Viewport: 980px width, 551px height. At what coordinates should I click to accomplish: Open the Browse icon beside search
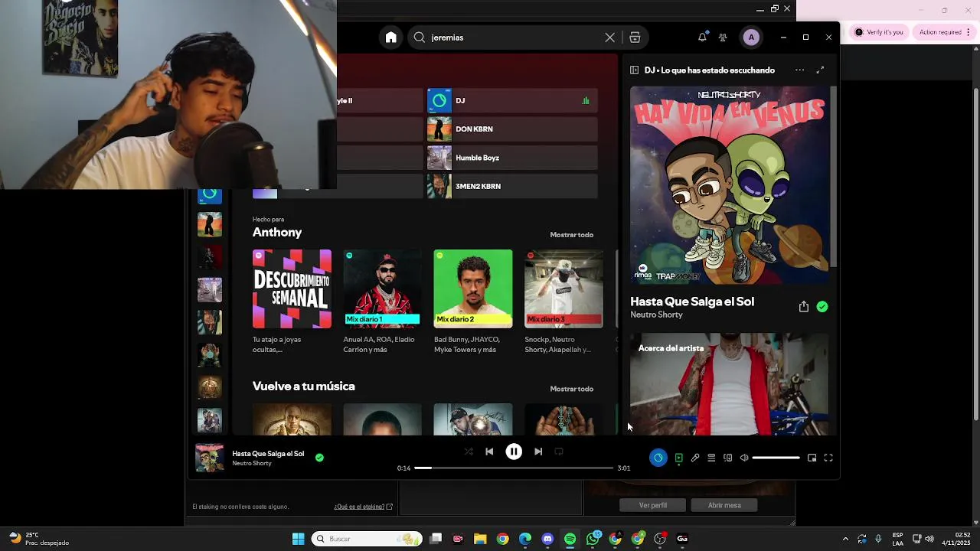pos(635,37)
